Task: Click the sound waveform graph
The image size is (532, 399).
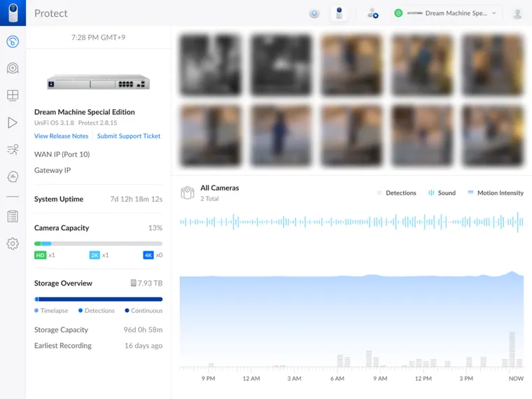Action: [351, 222]
